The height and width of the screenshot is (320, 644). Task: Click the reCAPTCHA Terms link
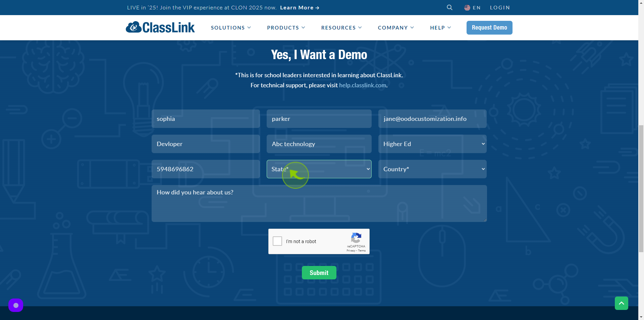click(362, 250)
